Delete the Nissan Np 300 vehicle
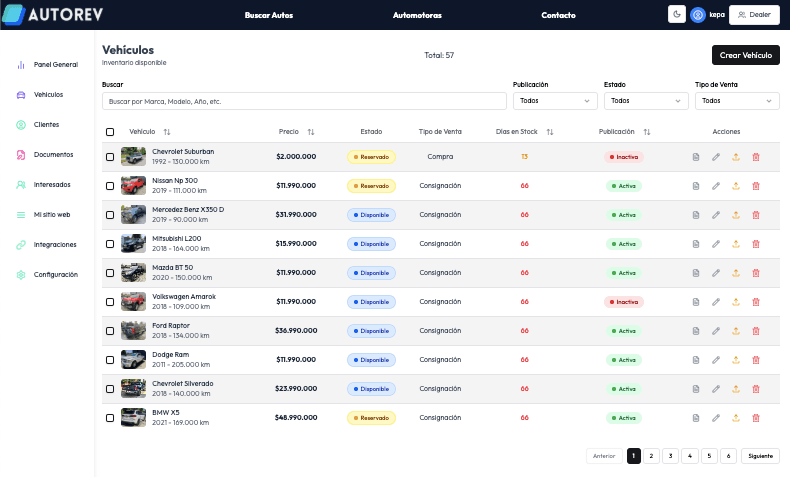790x477 pixels. pyautogui.click(x=756, y=186)
